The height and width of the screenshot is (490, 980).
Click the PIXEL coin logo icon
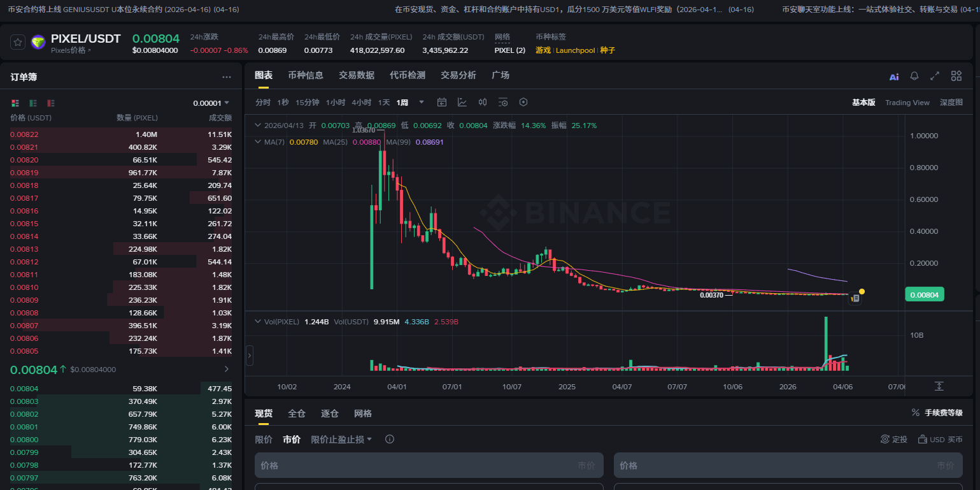tap(38, 43)
